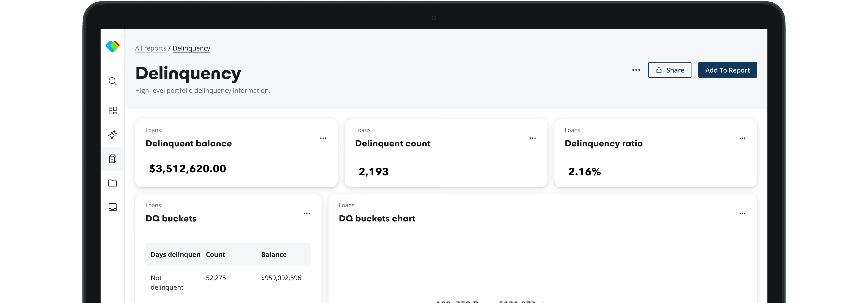
Task: Open Delinquency ratio card options menu
Action: pyautogui.click(x=742, y=138)
